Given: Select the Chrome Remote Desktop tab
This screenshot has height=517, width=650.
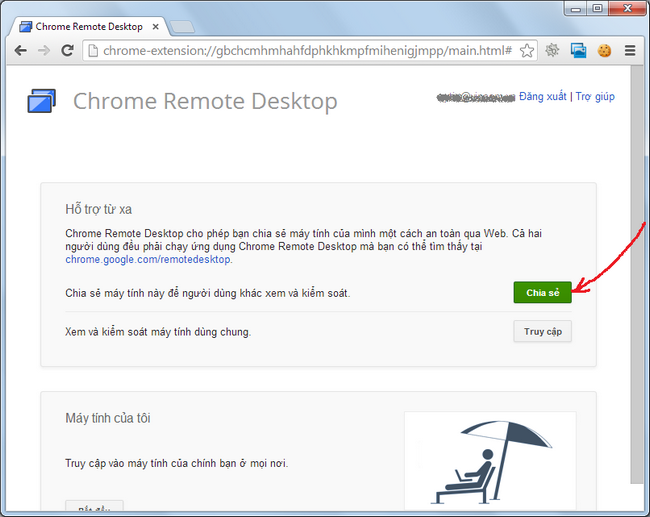Looking at the screenshot, I should click(88, 26).
